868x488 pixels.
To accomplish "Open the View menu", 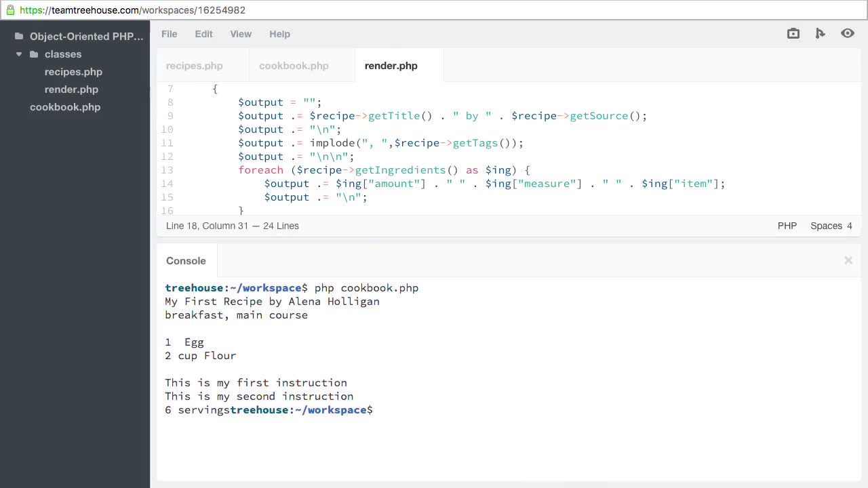I will [241, 34].
